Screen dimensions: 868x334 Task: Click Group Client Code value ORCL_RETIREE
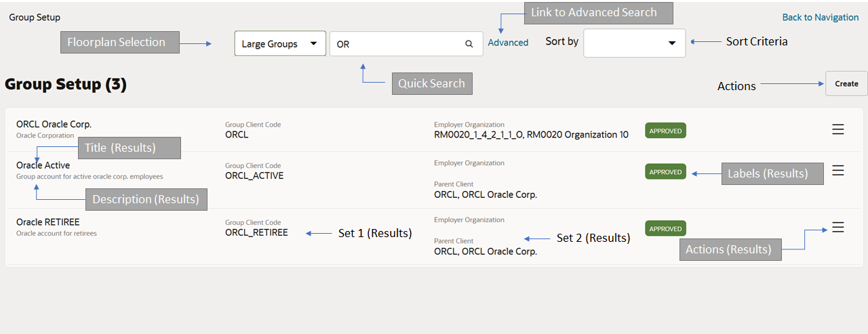pyautogui.click(x=256, y=233)
